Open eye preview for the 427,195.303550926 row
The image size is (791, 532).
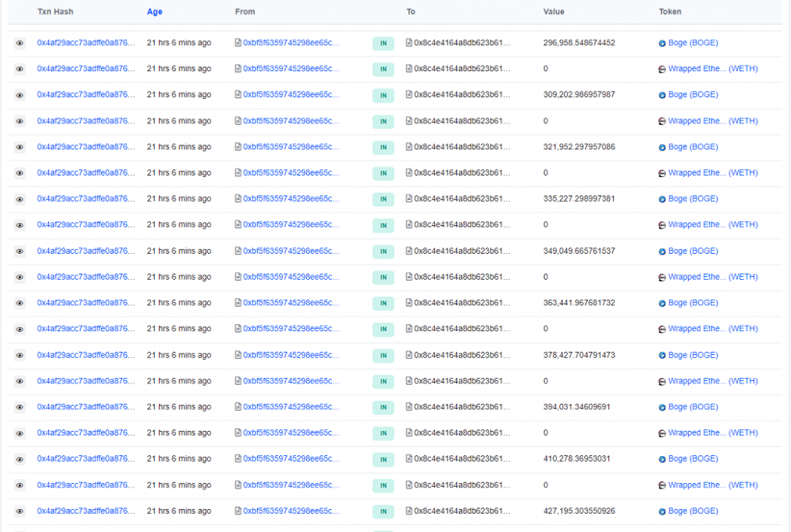(20, 511)
